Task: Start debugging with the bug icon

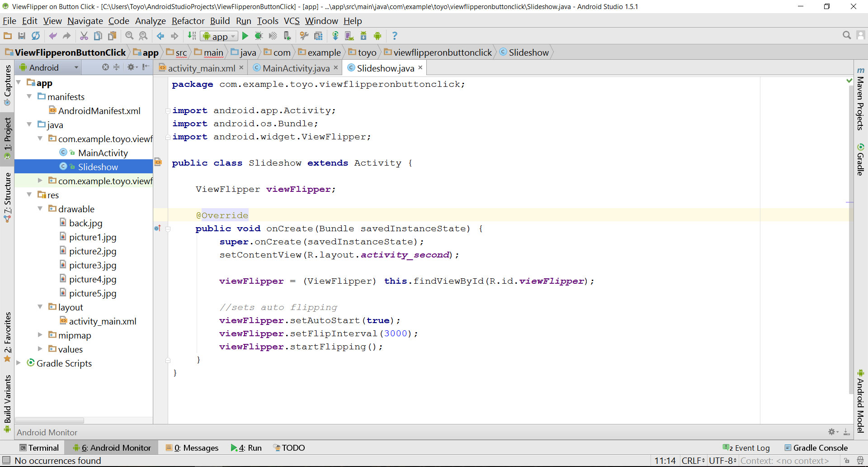Action: pyautogui.click(x=259, y=36)
